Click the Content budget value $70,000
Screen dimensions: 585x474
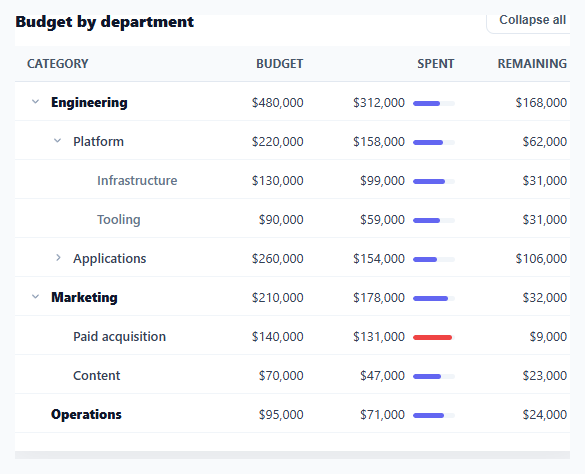[x=281, y=376]
